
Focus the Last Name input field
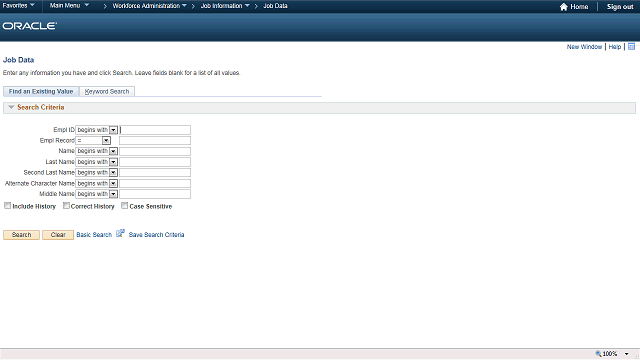click(x=155, y=162)
